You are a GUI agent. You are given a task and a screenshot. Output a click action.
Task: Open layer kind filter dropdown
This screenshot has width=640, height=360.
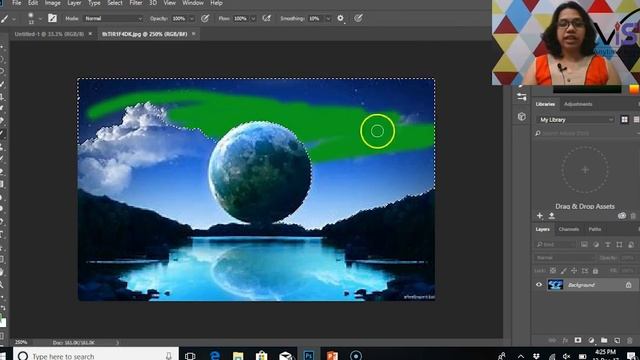(x=556, y=244)
